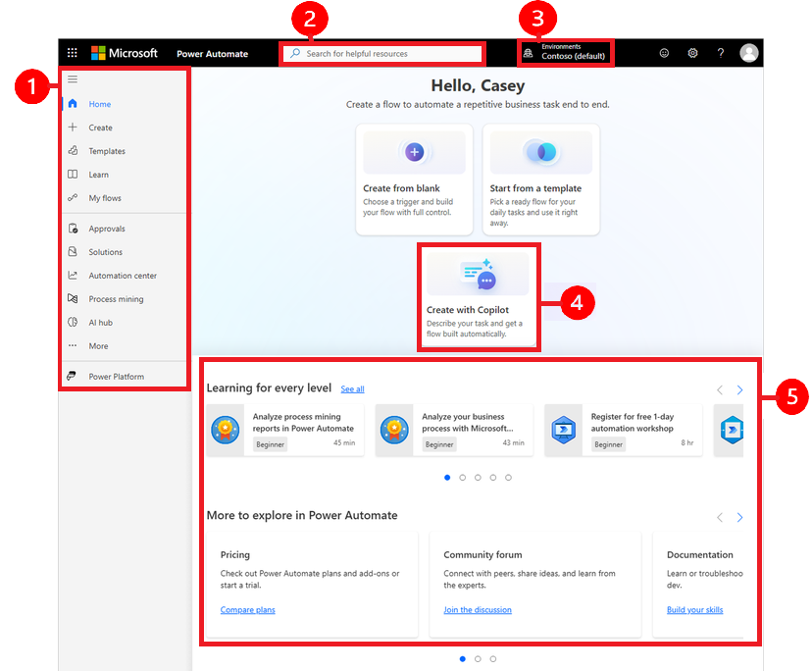Click the My flows icon
812x671 pixels.
[x=73, y=197]
